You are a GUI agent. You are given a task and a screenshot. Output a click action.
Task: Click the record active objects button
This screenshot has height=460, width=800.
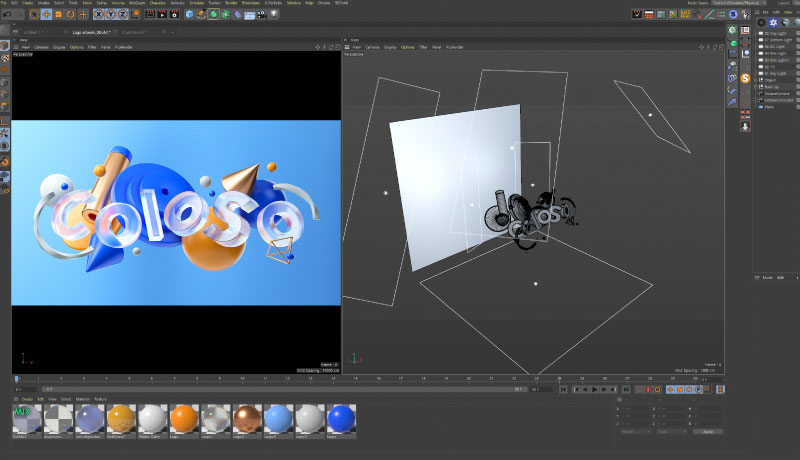click(639, 390)
